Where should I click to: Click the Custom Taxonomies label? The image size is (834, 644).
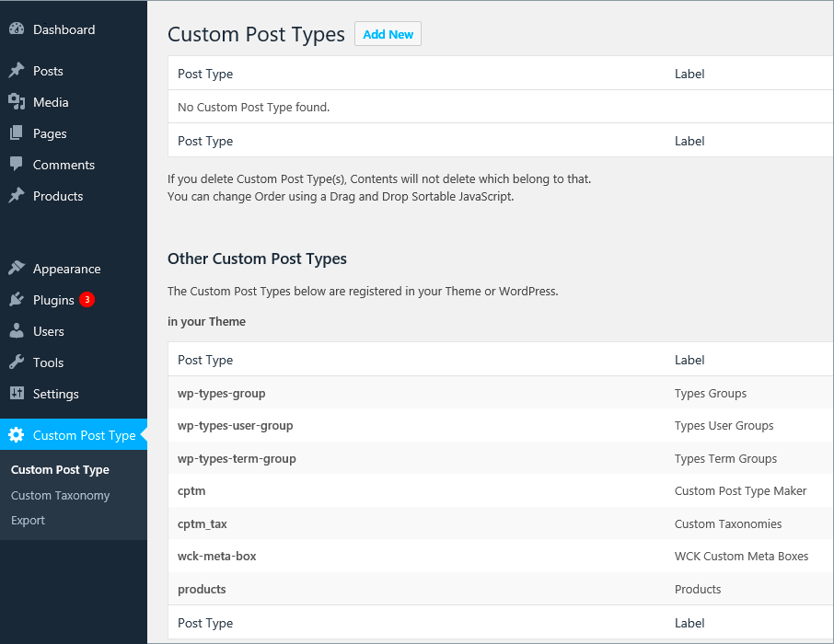click(727, 523)
